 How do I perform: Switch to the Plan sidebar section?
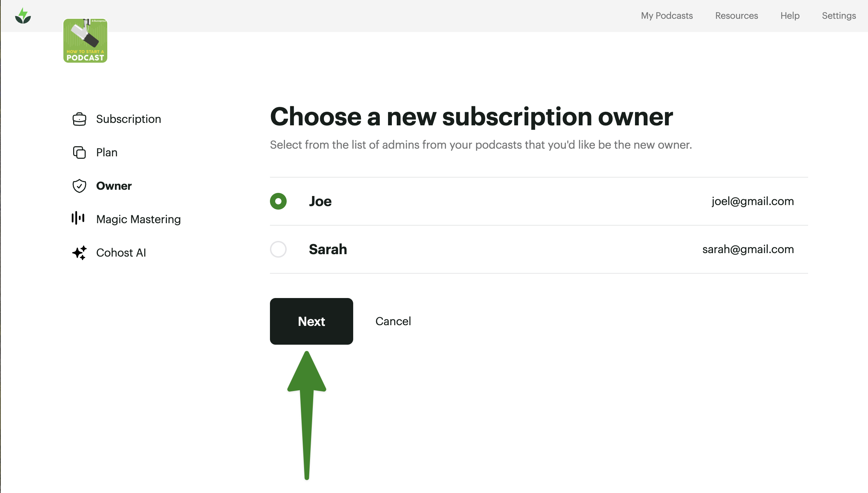point(107,152)
